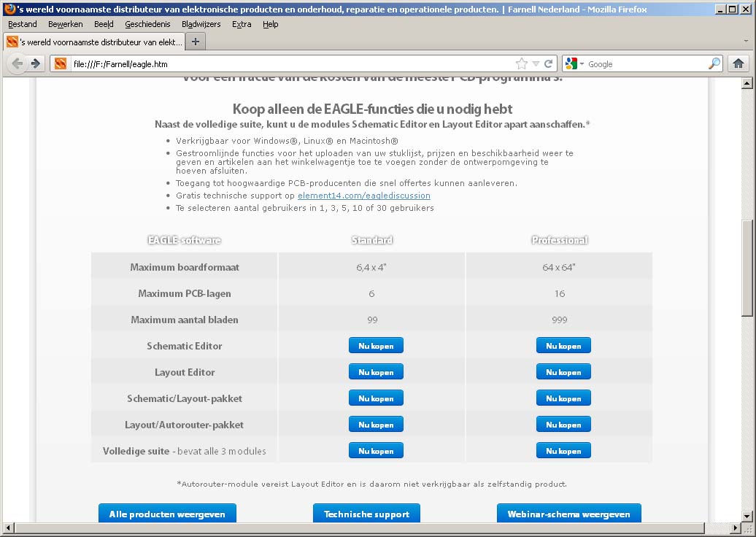Click heading 'Koop alleen de EAGLE-functies die u nodig hebt'

(x=372, y=109)
